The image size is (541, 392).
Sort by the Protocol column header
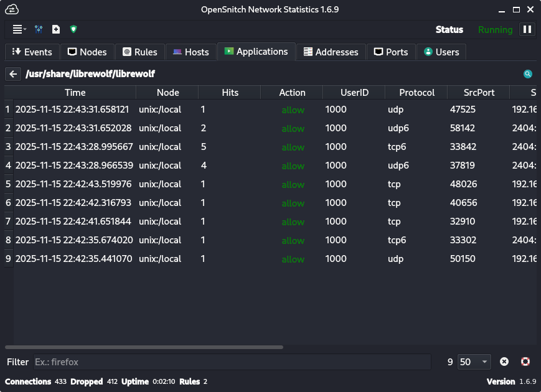416,93
